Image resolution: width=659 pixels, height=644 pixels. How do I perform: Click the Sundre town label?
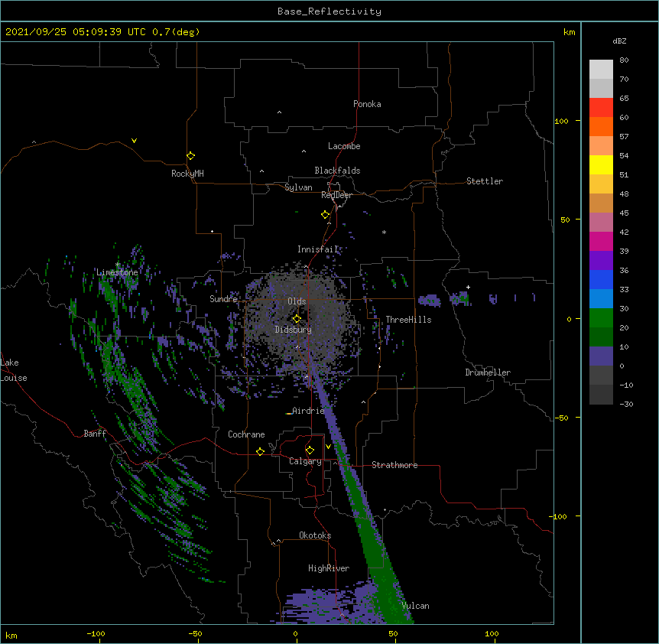tap(223, 299)
